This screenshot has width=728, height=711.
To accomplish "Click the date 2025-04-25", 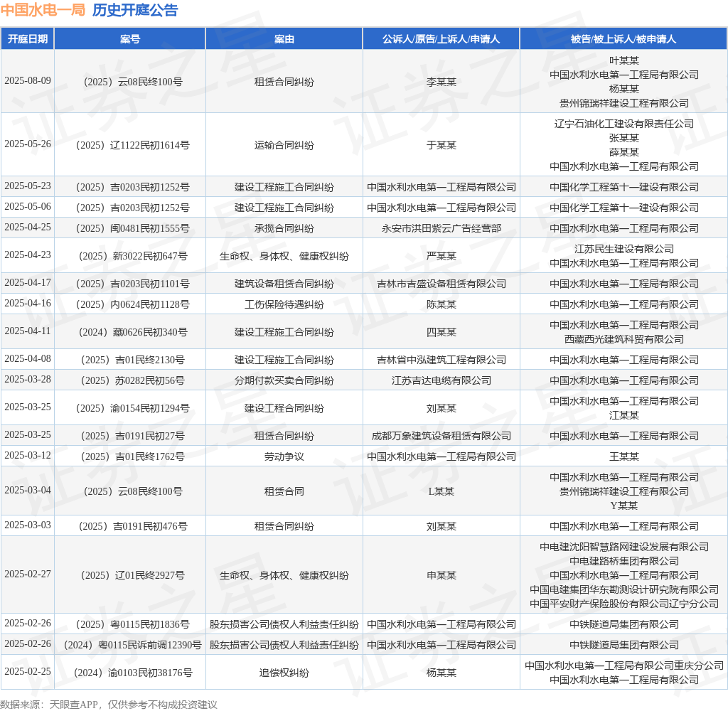I will 28,227.
